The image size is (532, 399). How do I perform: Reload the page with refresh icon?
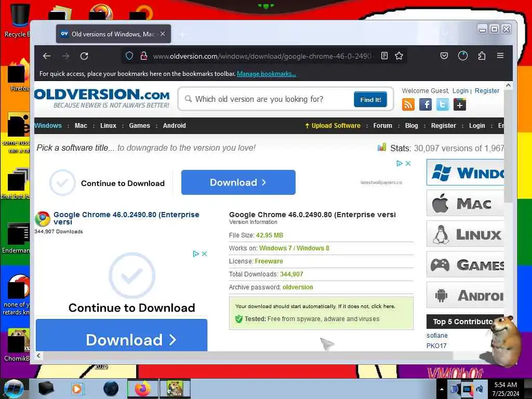click(84, 56)
